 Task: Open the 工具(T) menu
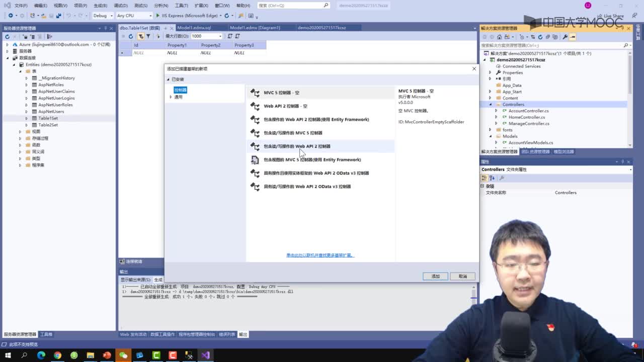(182, 6)
